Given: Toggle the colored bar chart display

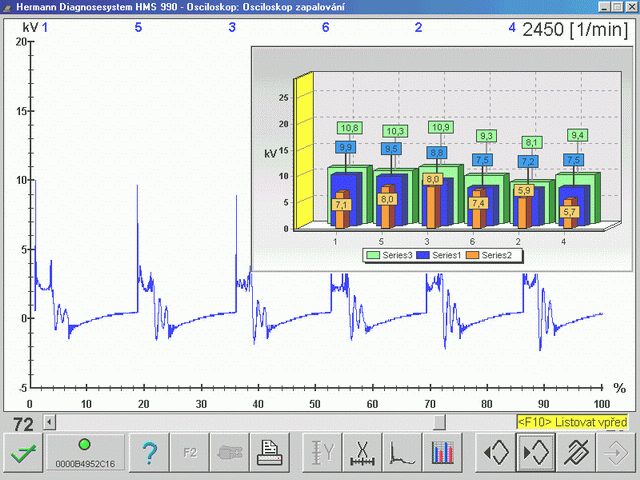Looking at the screenshot, I should (x=442, y=453).
